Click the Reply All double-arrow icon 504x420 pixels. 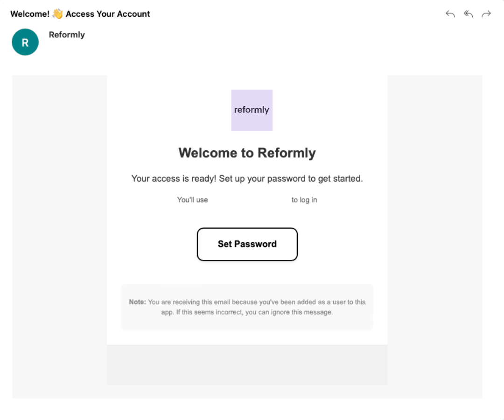coord(468,14)
